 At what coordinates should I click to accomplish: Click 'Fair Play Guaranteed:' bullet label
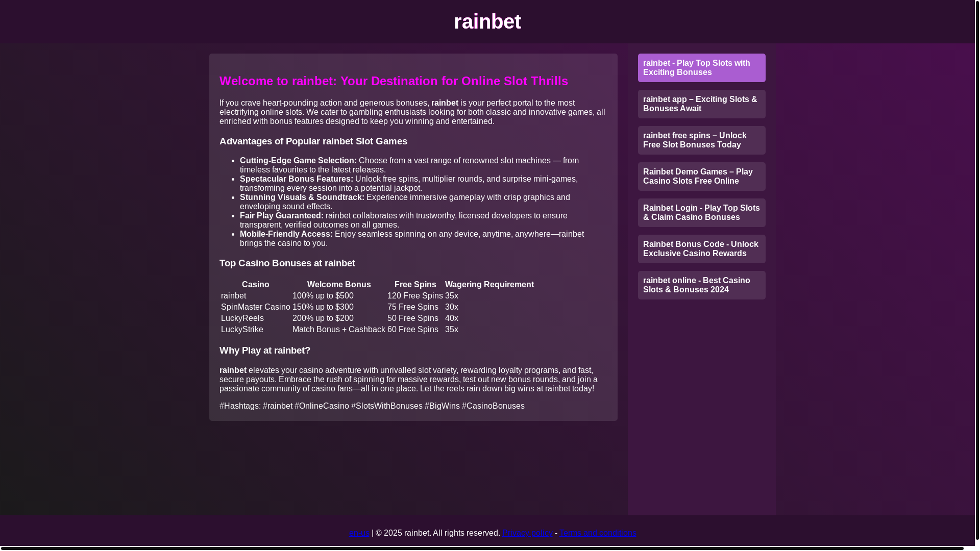coord(282,216)
